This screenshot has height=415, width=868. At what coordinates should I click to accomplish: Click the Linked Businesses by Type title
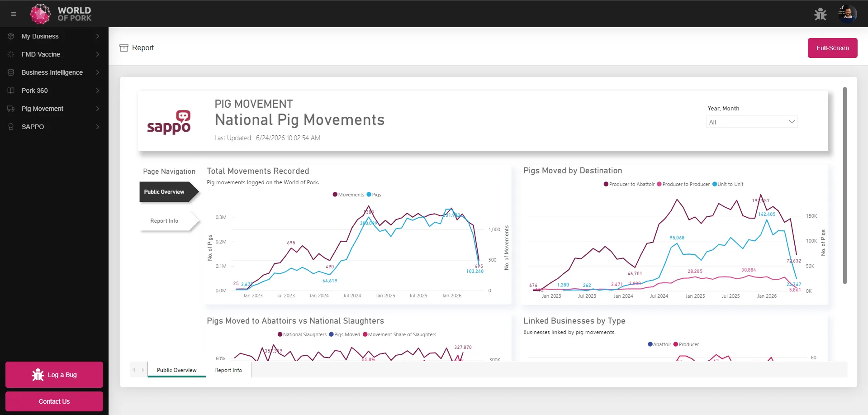tap(574, 321)
